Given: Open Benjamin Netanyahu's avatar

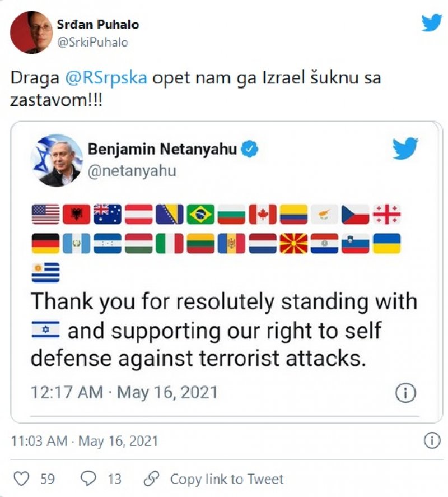Looking at the screenshot, I should [x=56, y=160].
